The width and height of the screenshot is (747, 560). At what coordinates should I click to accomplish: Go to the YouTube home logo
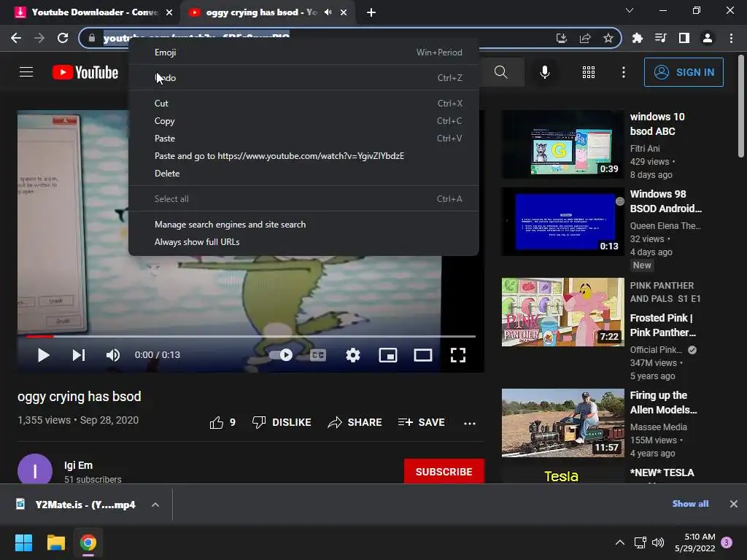(x=85, y=72)
